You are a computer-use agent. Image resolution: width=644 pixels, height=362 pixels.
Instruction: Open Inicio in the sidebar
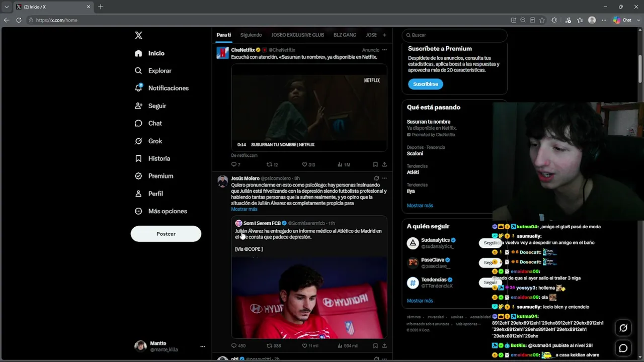(149, 53)
